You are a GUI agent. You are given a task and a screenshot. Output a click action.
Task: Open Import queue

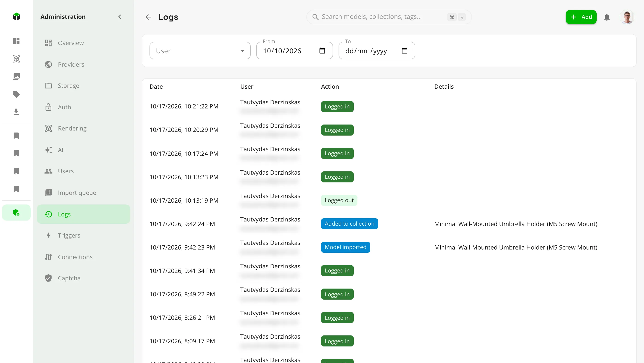click(x=83, y=193)
